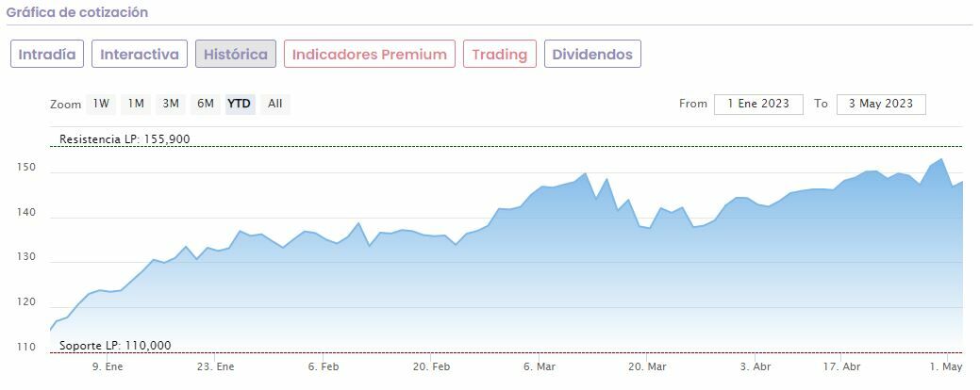Click the Soporte LP 110,000 line label

[115, 346]
